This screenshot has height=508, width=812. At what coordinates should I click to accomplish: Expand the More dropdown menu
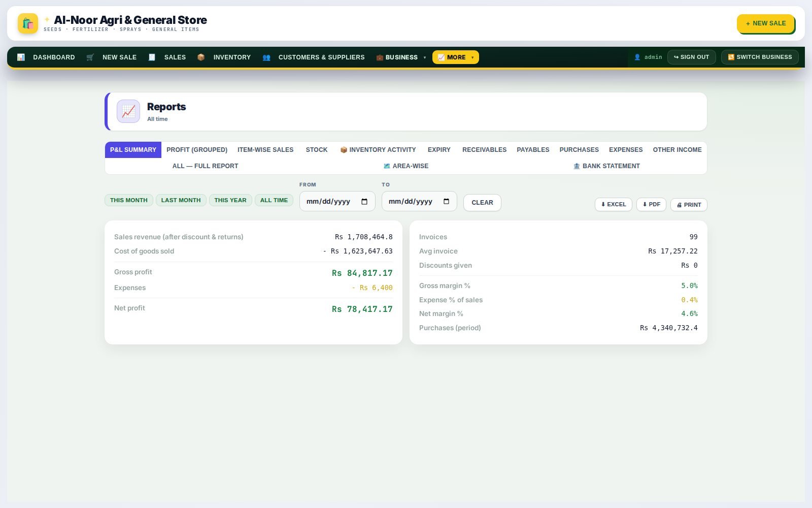coord(456,57)
